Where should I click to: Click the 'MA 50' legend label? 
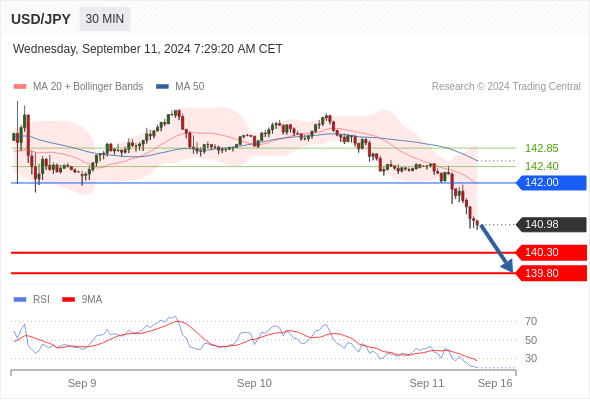pyautogui.click(x=190, y=87)
